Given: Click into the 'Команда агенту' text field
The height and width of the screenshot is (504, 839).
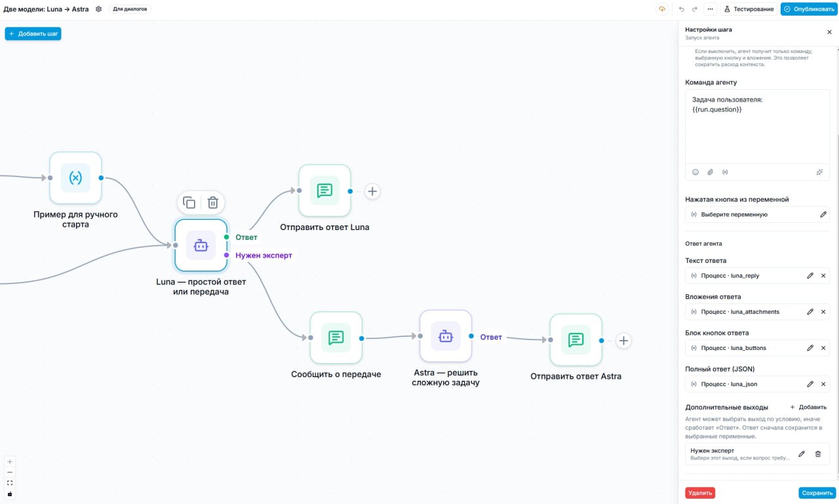Looking at the screenshot, I should tap(758, 126).
